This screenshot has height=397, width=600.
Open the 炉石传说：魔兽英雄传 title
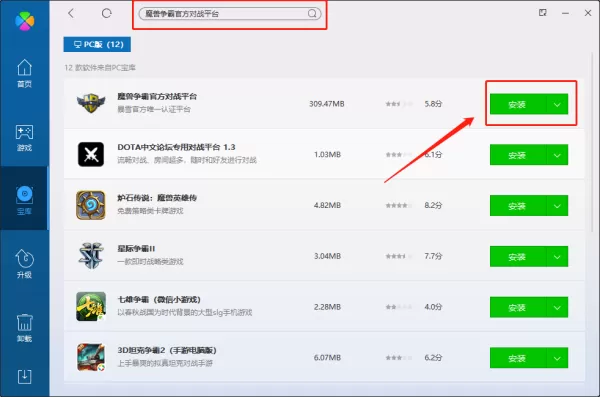(157, 198)
